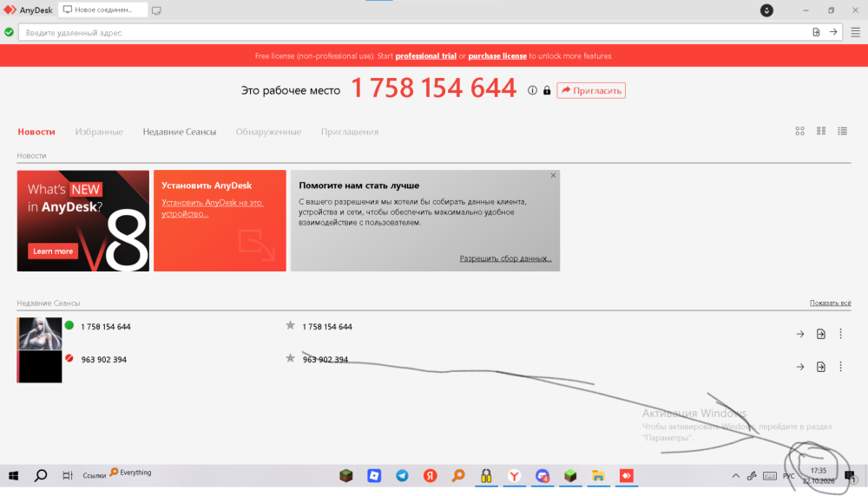The image size is (868, 496).
Task: Click the 'РУС' language indicator
Action: pyautogui.click(x=789, y=476)
